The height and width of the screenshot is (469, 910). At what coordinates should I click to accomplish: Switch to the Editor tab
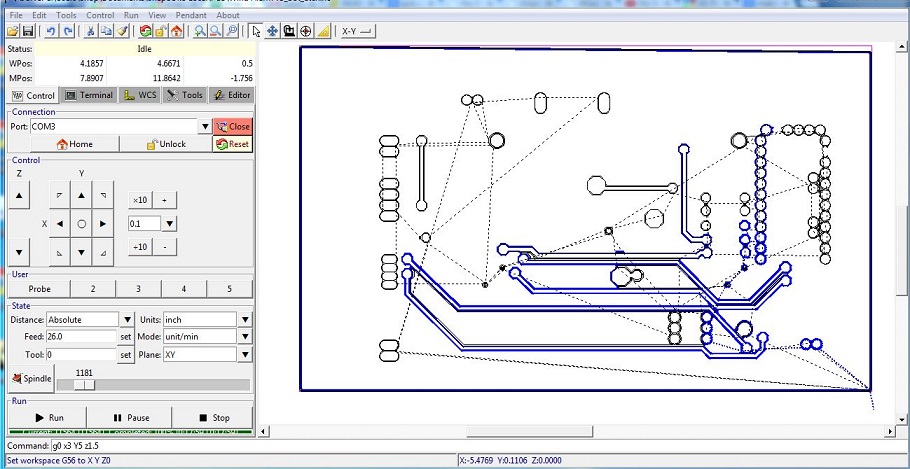pos(231,95)
